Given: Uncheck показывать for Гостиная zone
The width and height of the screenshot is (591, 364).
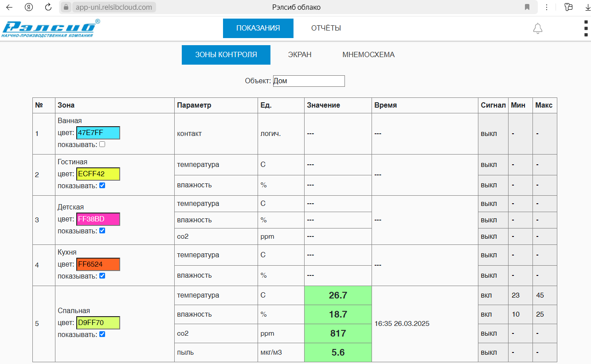Looking at the screenshot, I should tap(102, 186).
